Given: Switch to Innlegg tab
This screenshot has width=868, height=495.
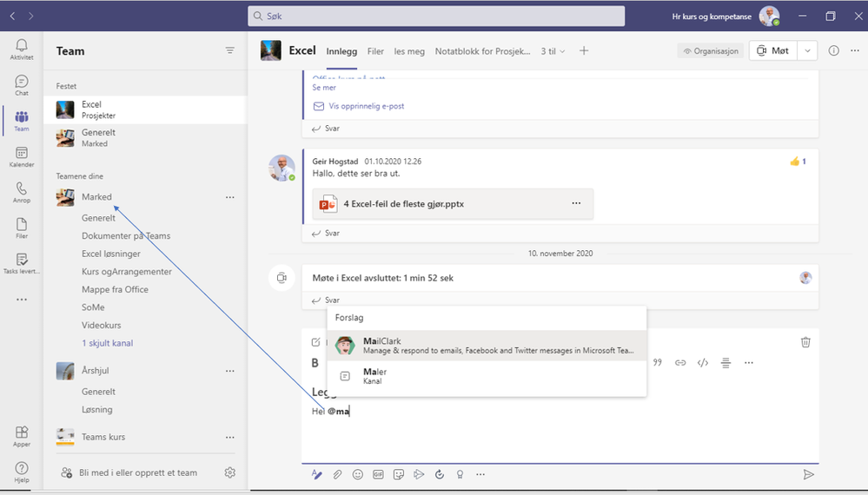Looking at the screenshot, I should tap(341, 51).
